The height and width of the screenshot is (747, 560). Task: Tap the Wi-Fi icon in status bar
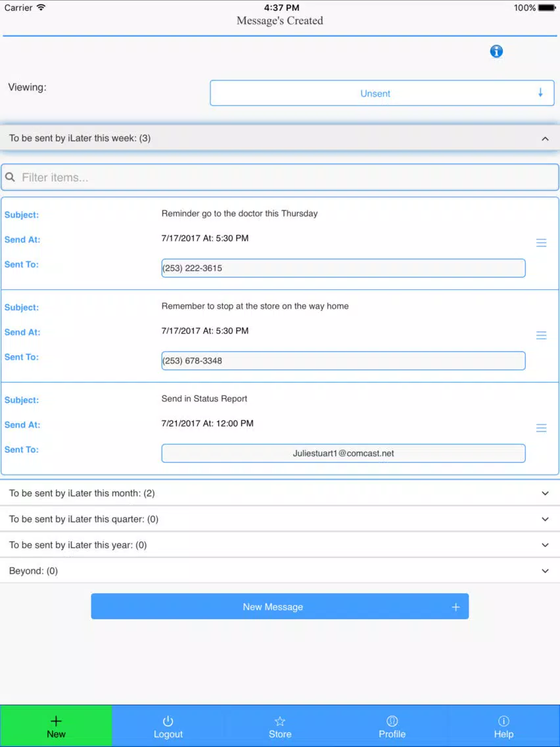tap(41, 7)
